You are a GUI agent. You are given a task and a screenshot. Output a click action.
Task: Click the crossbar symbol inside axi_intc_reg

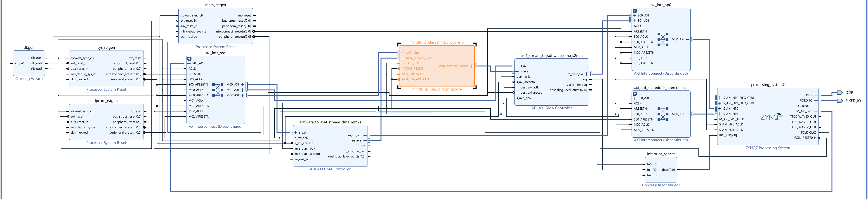click(x=218, y=90)
